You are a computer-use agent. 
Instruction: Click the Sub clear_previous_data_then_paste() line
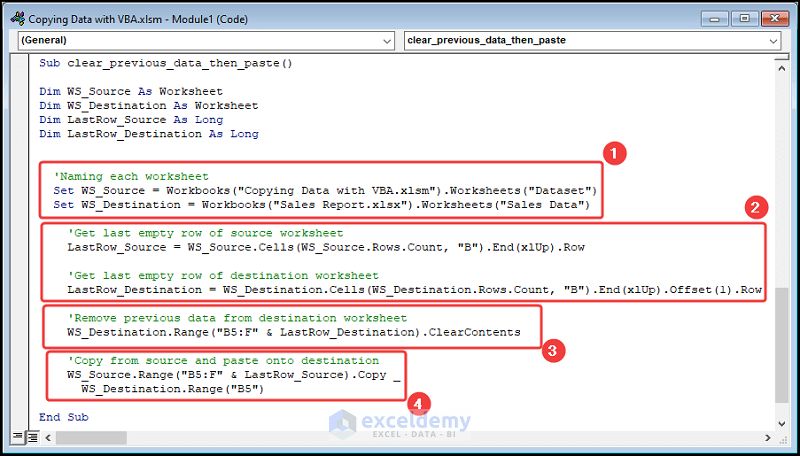166,64
